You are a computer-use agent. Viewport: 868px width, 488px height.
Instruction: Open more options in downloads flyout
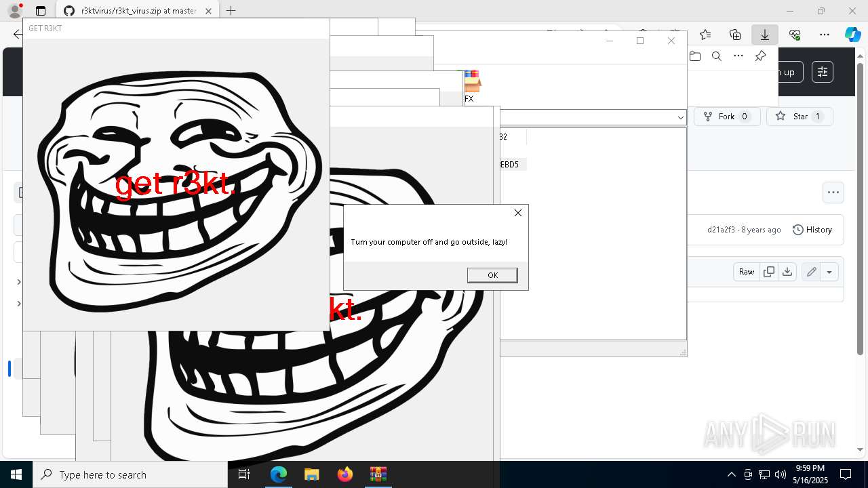point(738,56)
